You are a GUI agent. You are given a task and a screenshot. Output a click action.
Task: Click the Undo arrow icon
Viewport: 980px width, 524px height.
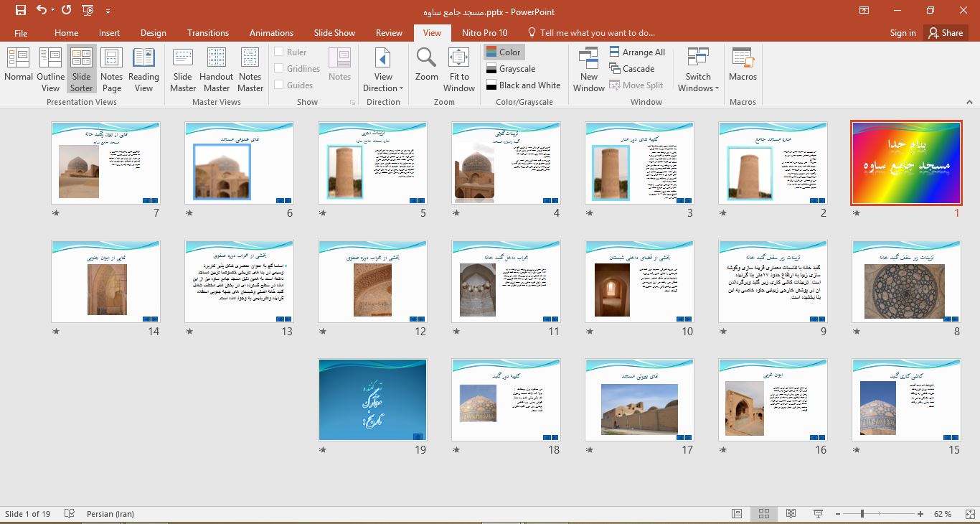(41, 11)
